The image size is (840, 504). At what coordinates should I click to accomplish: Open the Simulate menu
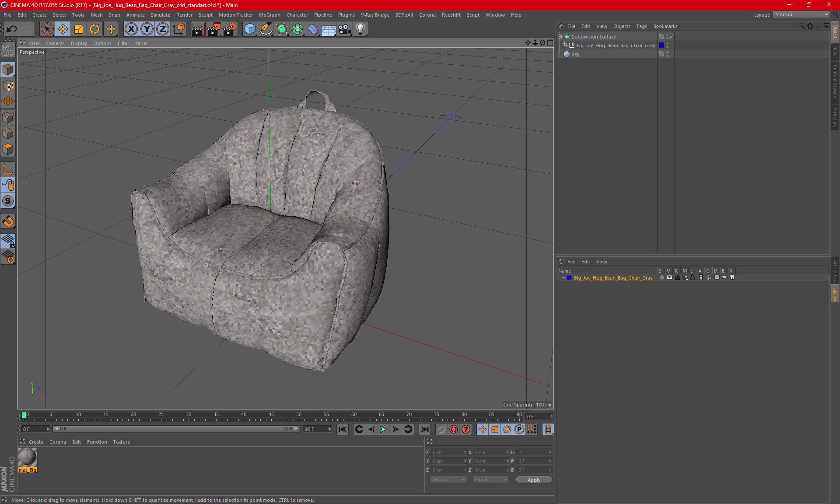pos(161,15)
